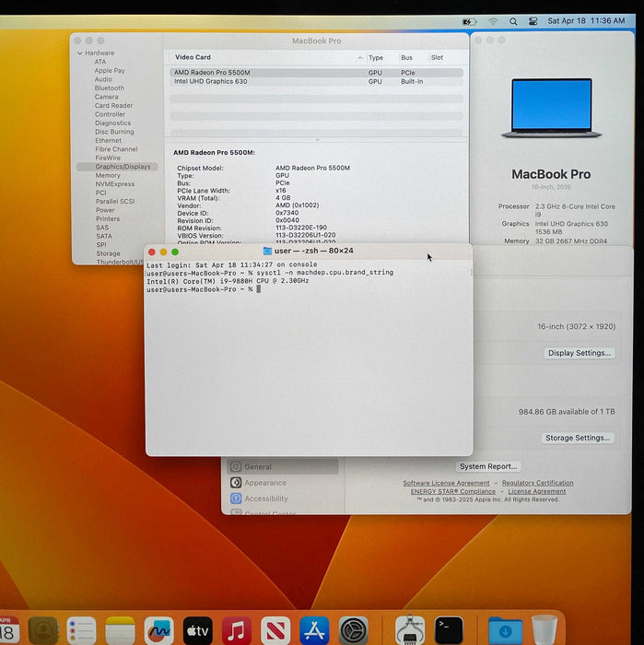The image size is (644, 645).
Task: Sort by the Type column header
Action: (x=376, y=57)
